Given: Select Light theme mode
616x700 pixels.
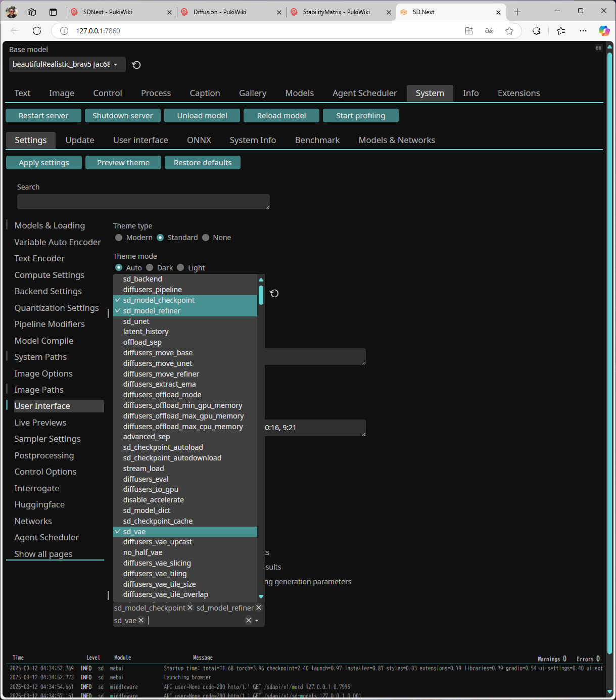Looking at the screenshot, I should coord(181,267).
